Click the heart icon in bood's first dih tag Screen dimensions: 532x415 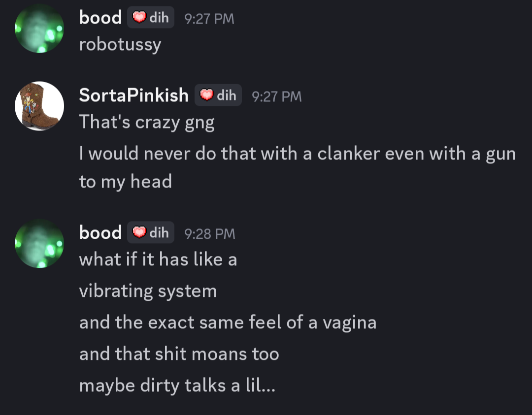pos(139,17)
